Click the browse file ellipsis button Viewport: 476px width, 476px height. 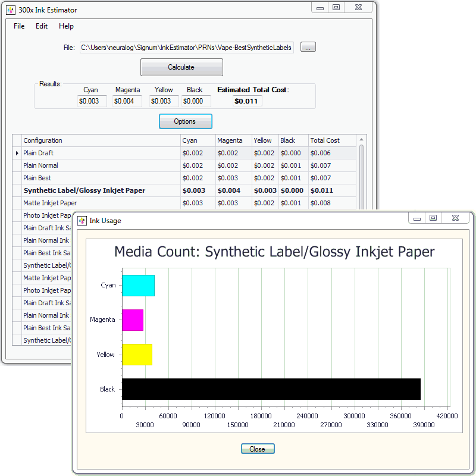308,48
